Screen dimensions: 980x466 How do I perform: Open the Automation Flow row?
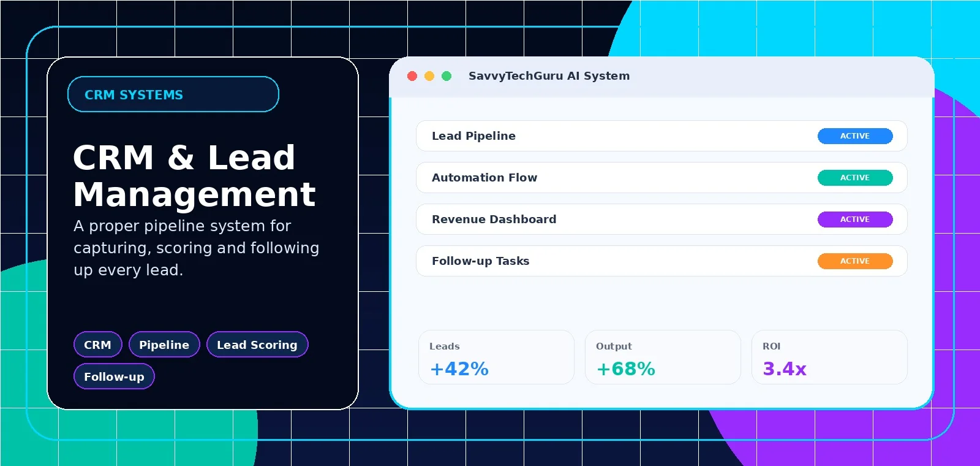pyautogui.click(x=661, y=178)
